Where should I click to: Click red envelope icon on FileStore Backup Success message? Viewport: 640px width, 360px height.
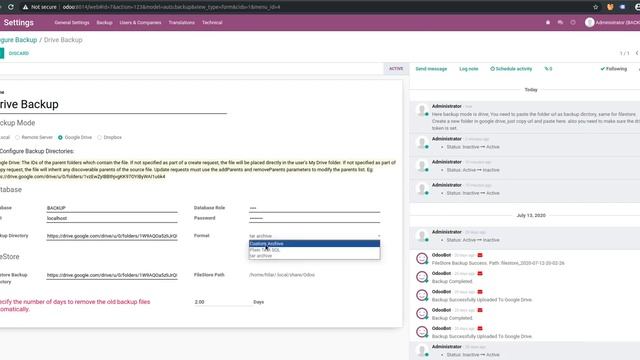click(x=480, y=255)
